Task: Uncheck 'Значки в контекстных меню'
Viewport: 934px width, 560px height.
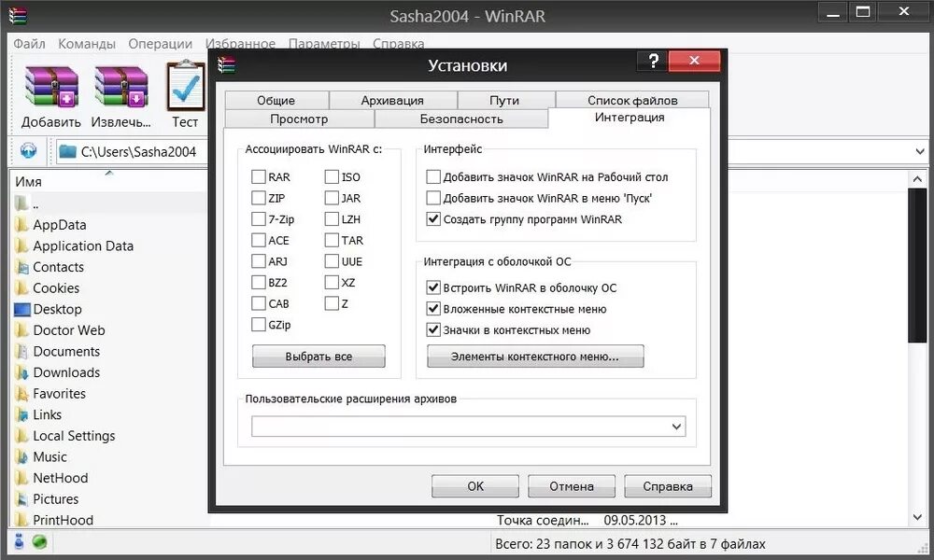Action: click(x=433, y=329)
